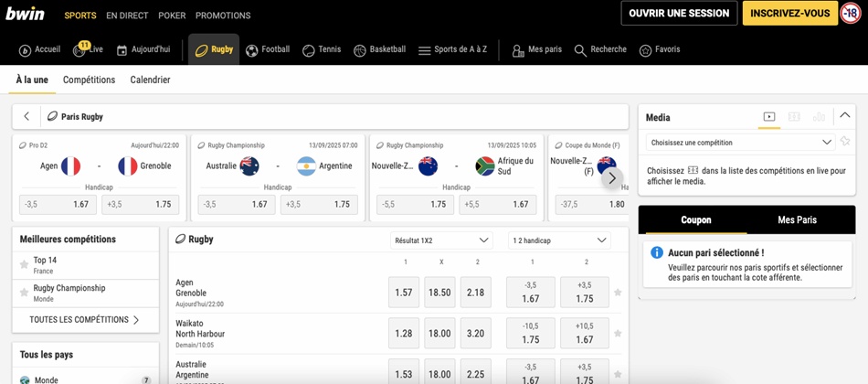Click the back arrow beside Paris Rugby
Viewport: 868px width, 384px height.
pos(26,116)
